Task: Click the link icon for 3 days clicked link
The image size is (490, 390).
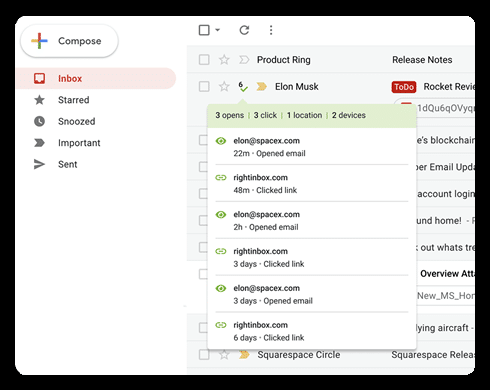Action: [221, 251]
